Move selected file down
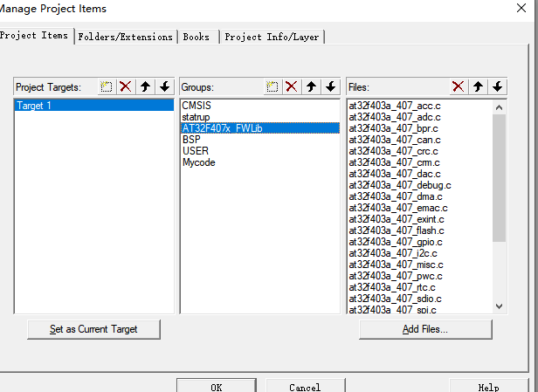538x392 pixels. pyautogui.click(x=498, y=86)
